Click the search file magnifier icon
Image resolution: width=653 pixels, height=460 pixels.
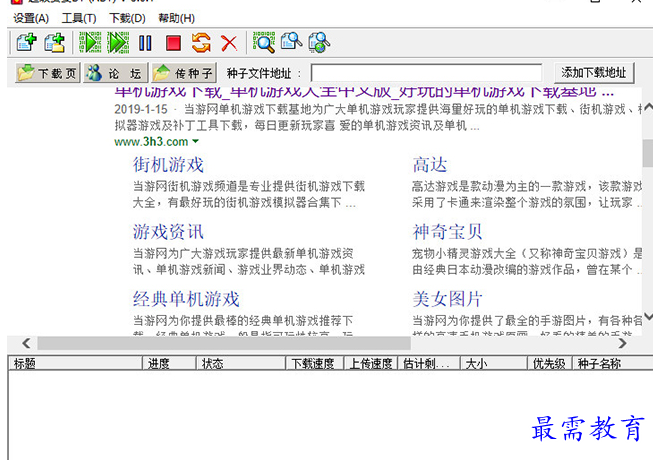tap(291, 42)
